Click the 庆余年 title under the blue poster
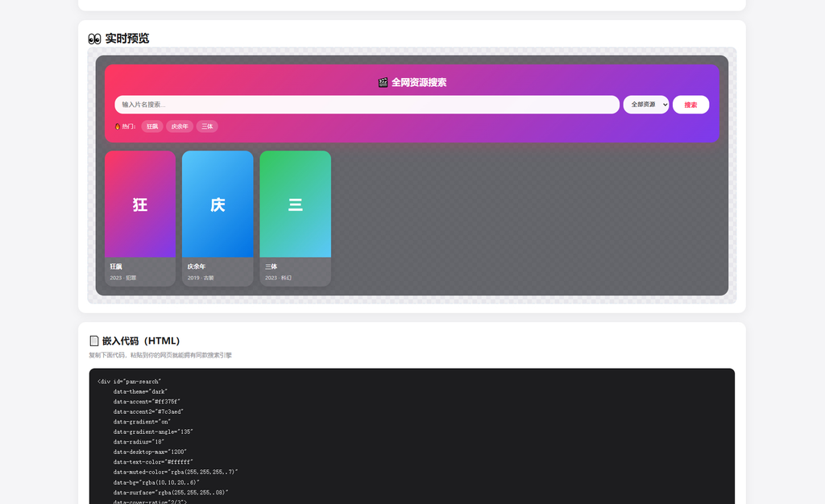The width and height of the screenshot is (825, 504). click(x=197, y=267)
